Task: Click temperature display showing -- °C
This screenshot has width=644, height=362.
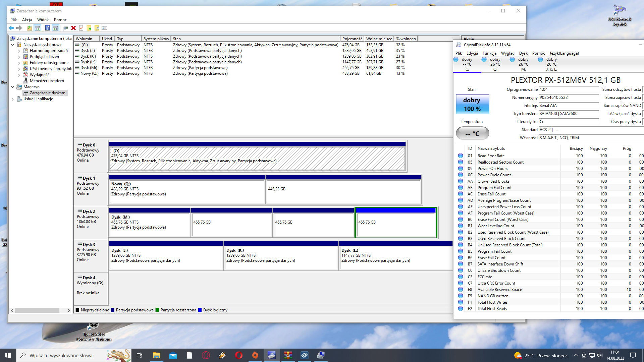Action: point(472,133)
